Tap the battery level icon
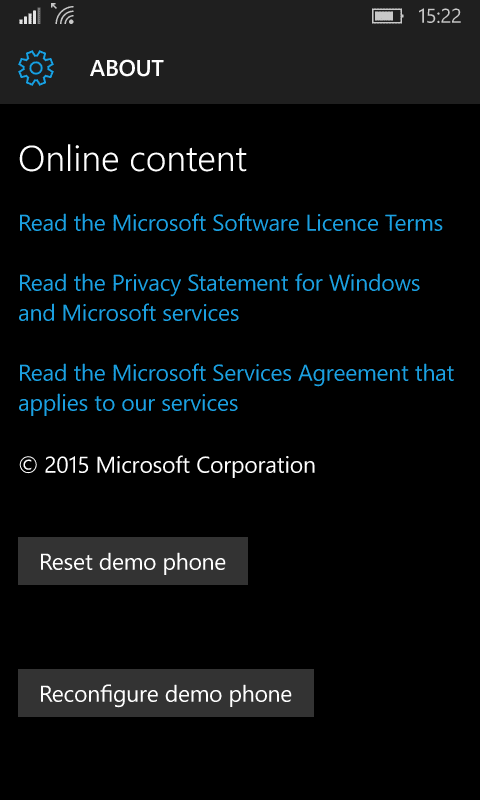 (x=388, y=17)
